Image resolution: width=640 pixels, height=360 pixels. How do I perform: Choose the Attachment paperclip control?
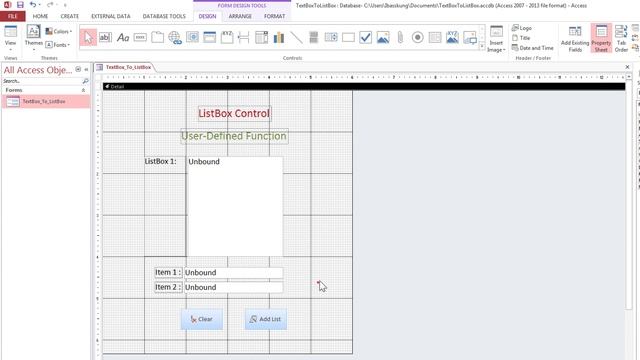pyautogui.click(x=400, y=38)
